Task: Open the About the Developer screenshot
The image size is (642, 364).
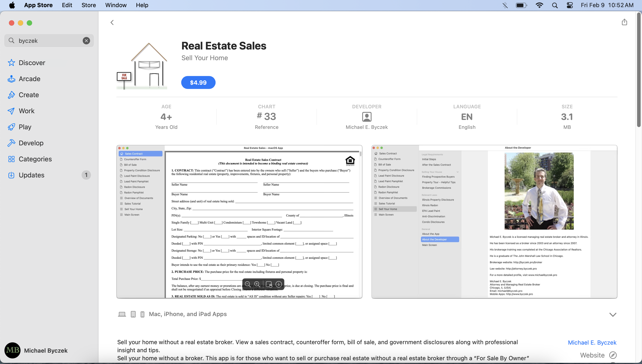Action: click(x=494, y=222)
